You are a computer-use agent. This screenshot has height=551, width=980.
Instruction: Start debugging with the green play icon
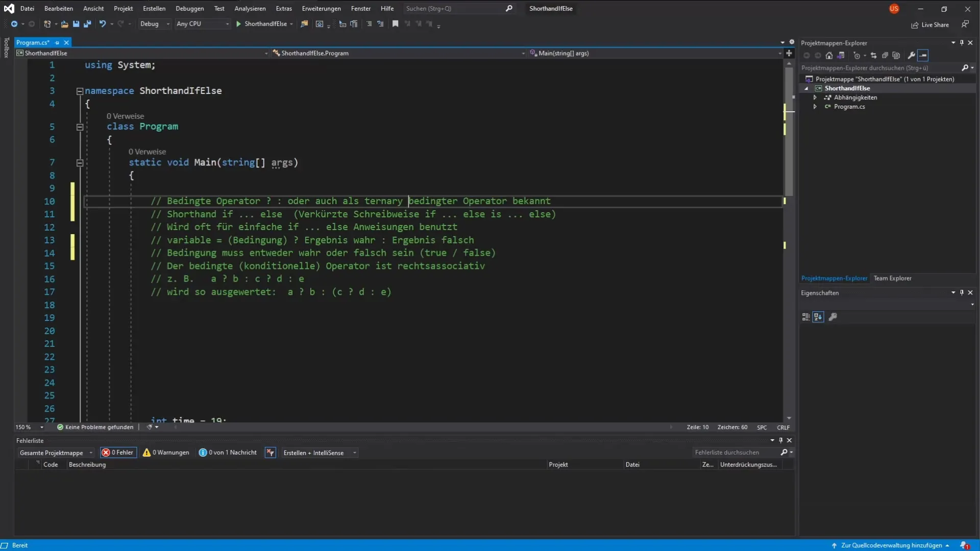coord(238,24)
